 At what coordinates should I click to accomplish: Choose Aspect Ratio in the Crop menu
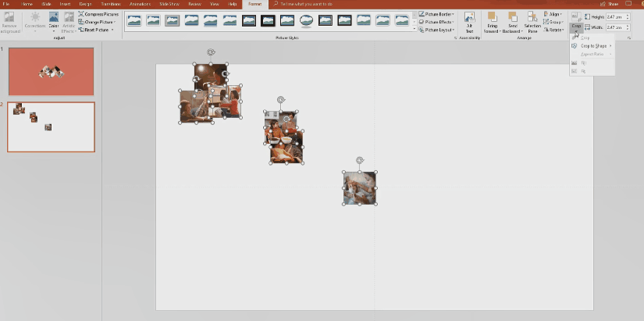592,54
